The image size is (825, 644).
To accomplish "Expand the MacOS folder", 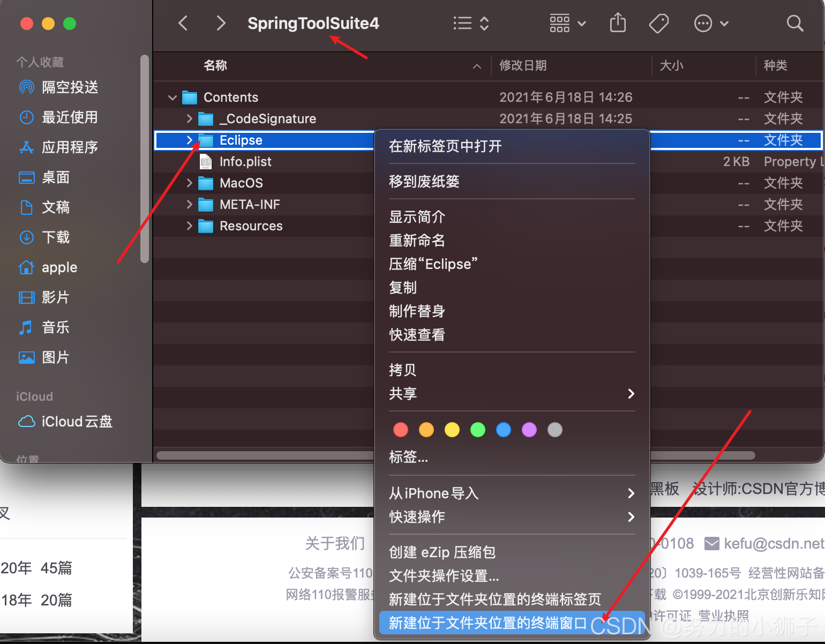I will [x=189, y=183].
